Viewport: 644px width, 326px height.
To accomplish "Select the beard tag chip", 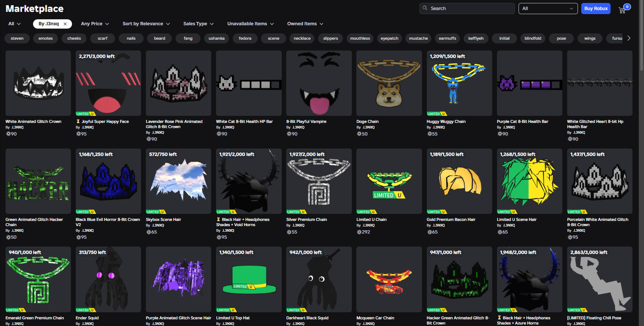I will click(160, 38).
